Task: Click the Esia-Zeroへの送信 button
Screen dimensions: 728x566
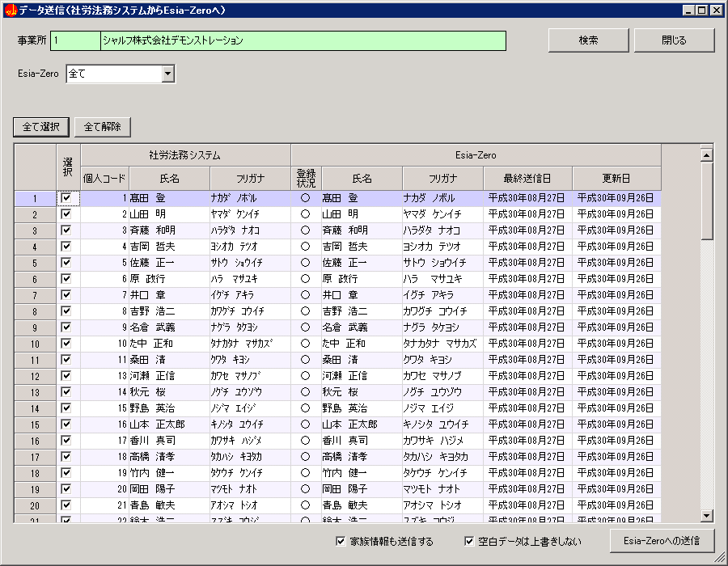Action: click(x=662, y=540)
